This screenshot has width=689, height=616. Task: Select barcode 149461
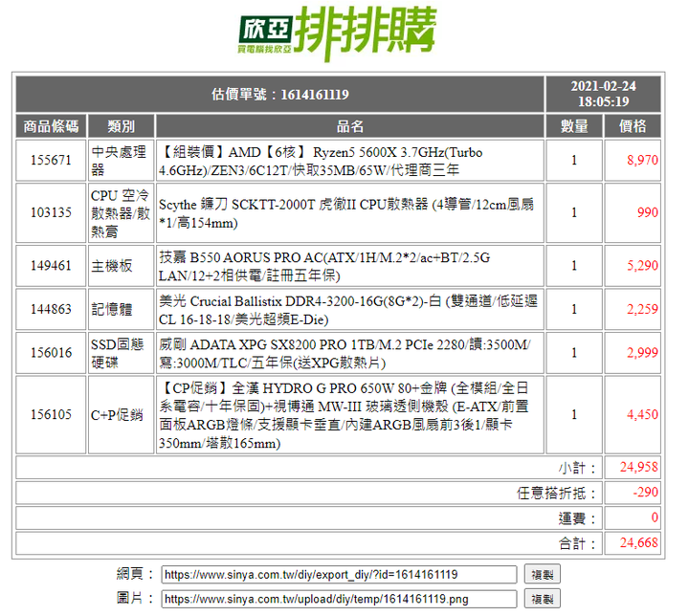(x=51, y=266)
